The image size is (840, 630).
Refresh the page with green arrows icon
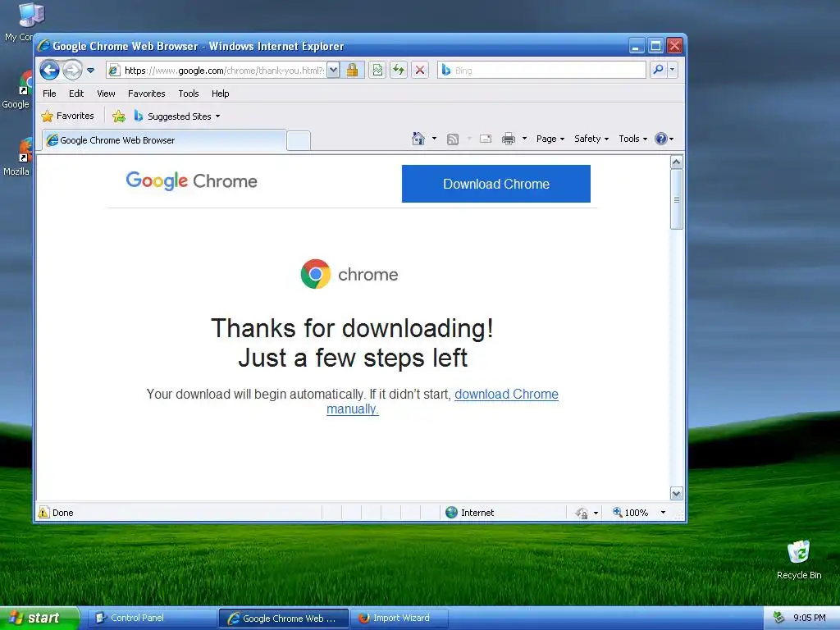tap(399, 71)
